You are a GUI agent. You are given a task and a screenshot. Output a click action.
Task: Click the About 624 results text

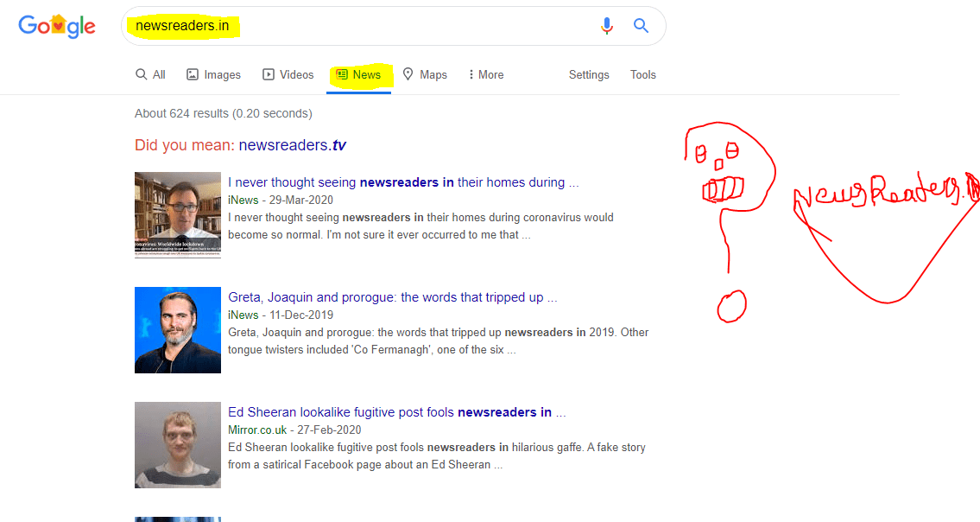tap(223, 113)
